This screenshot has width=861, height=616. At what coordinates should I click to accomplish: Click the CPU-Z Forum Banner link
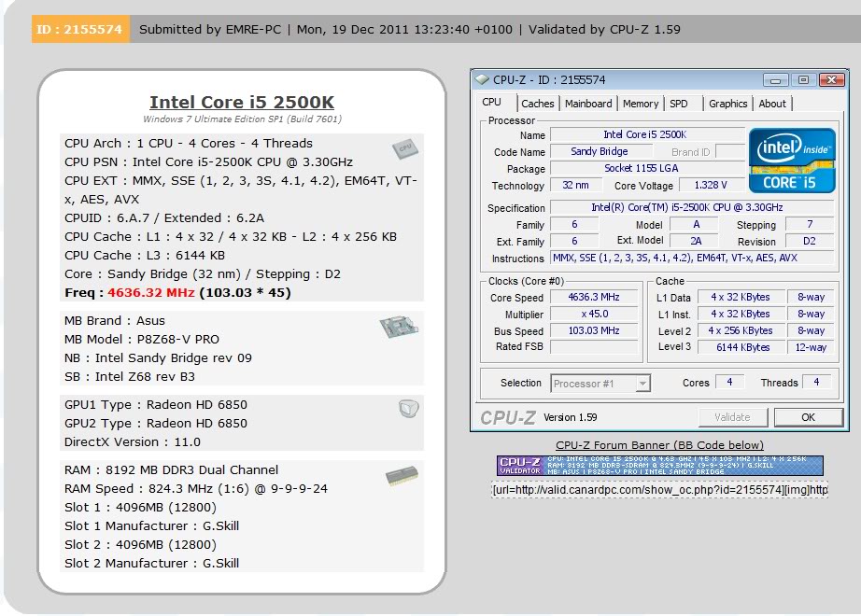(x=659, y=445)
